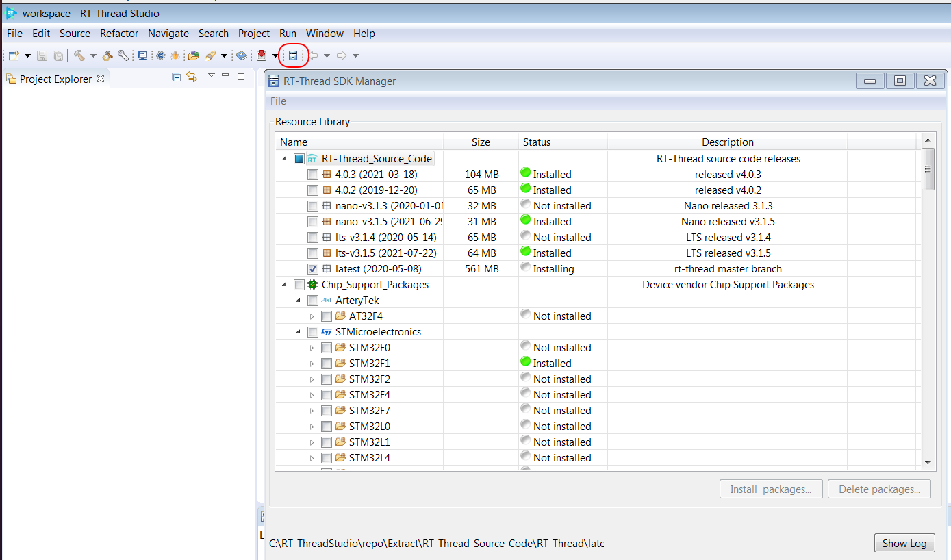Check the nano-v3.1.5 checkbox
951x560 pixels.
(313, 222)
